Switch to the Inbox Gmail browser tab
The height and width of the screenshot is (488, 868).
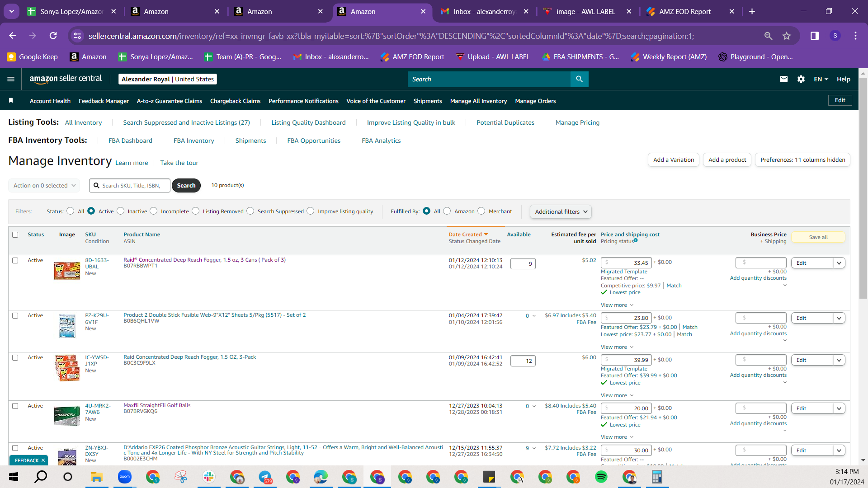485,11
